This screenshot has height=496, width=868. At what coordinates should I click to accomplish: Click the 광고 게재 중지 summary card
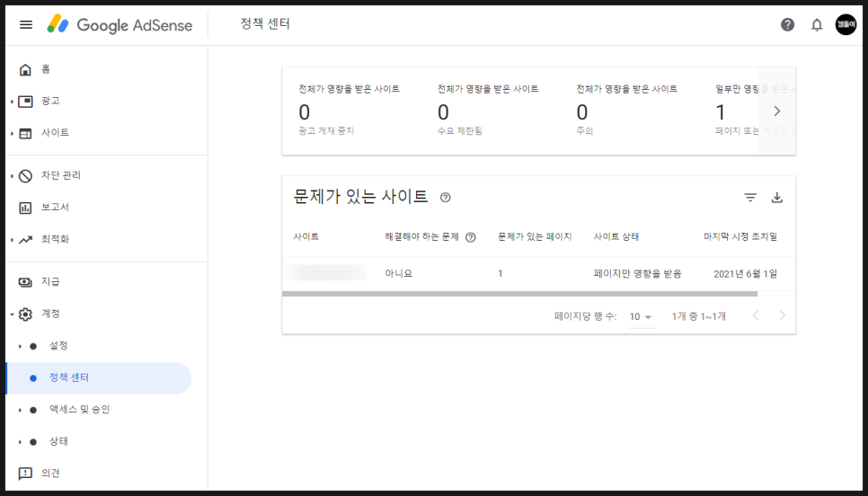click(x=349, y=111)
